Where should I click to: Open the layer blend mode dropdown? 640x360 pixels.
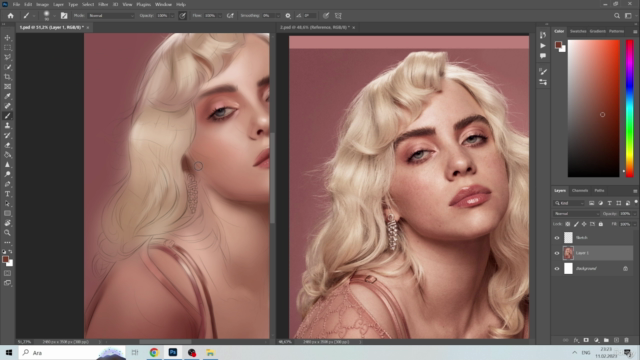[x=576, y=213]
